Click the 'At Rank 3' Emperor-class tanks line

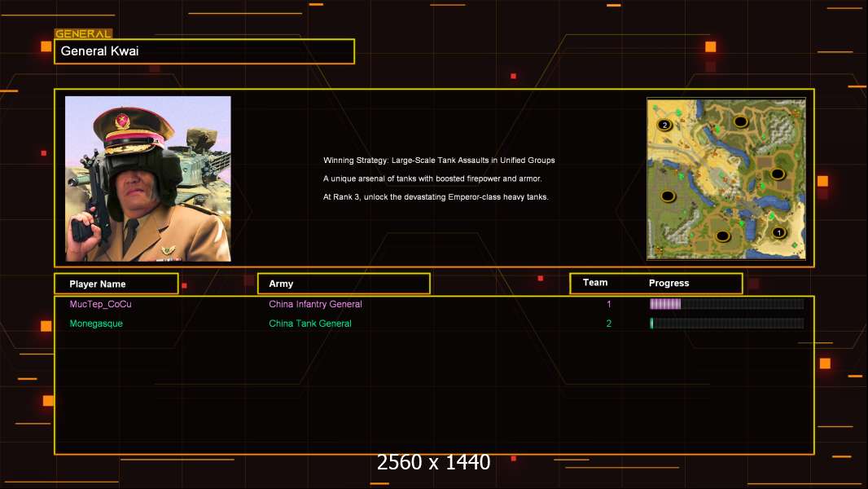tap(436, 196)
